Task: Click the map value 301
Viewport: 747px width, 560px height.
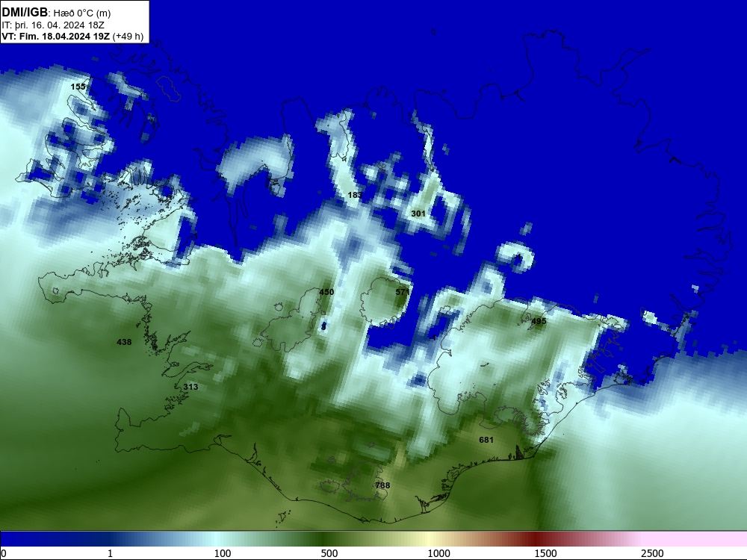Action: 418,214
